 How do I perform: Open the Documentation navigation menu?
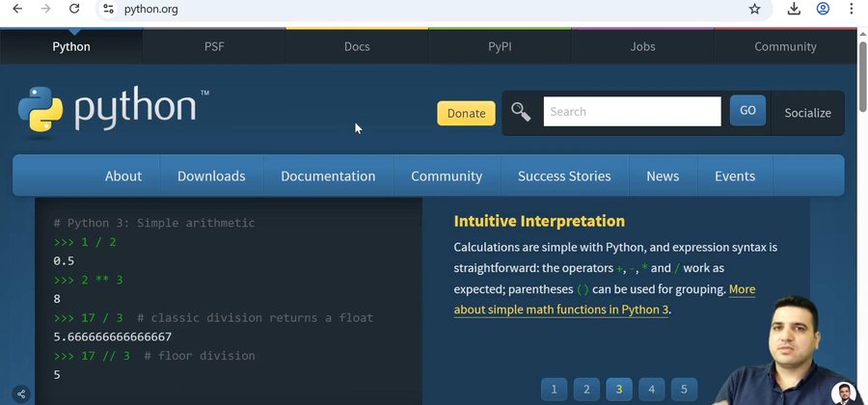point(328,175)
